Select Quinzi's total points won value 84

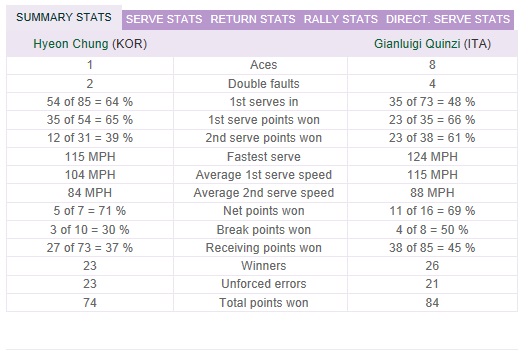pyautogui.click(x=432, y=303)
